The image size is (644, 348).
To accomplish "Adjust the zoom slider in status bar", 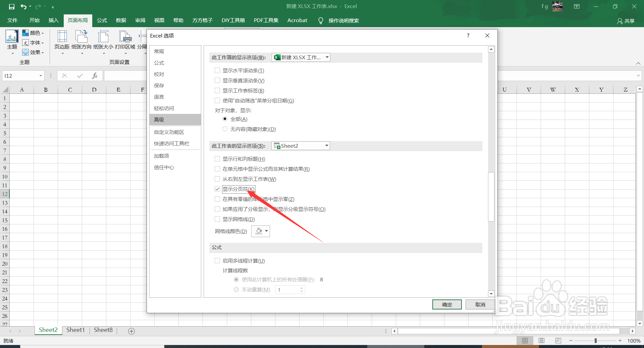I will (x=595, y=340).
